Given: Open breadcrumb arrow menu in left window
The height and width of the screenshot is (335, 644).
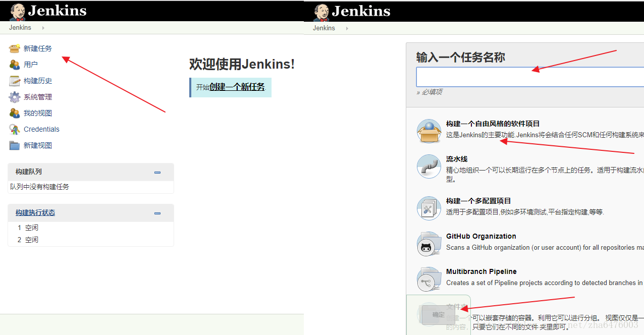Looking at the screenshot, I should (43, 28).
